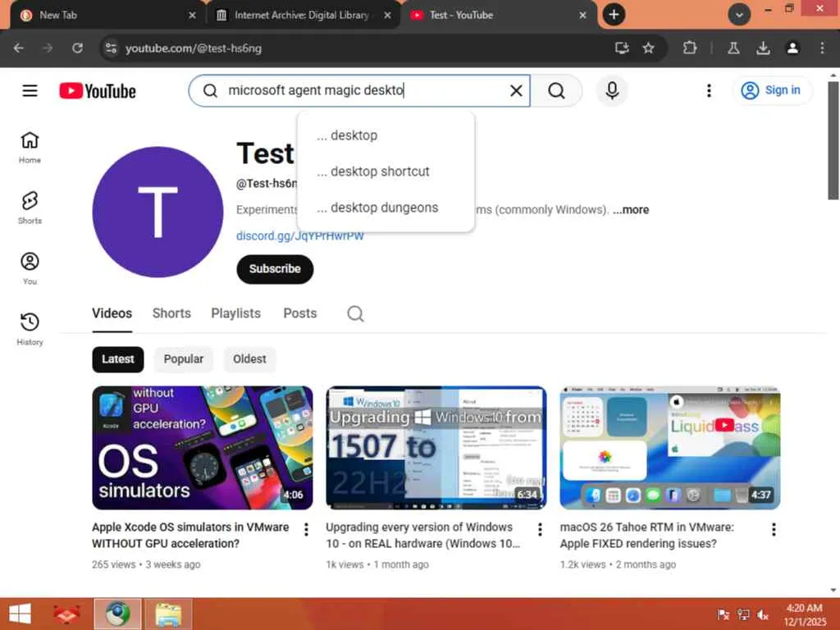Open YouTube settings three-dot menu near Sign in
Image resolution: width=840 pixels, height=630 pixels.
[x=709, y=90]
